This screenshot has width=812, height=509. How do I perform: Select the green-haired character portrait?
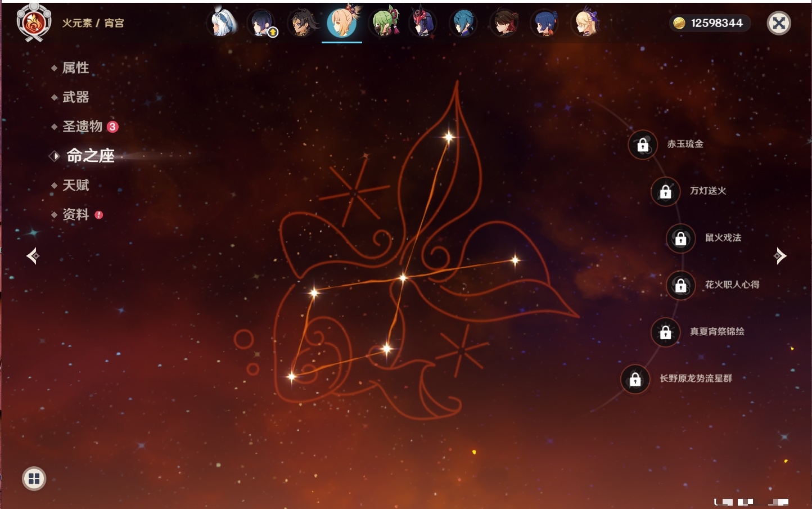point(384,24)
